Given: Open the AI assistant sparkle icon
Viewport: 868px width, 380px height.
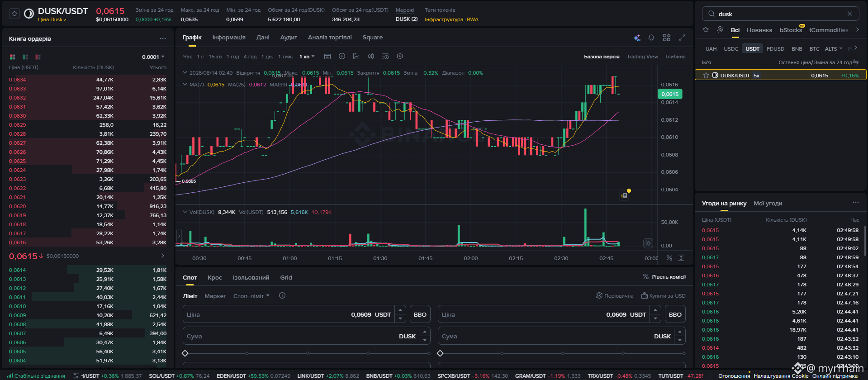Looking at the screenshot, I should [637, 38].
